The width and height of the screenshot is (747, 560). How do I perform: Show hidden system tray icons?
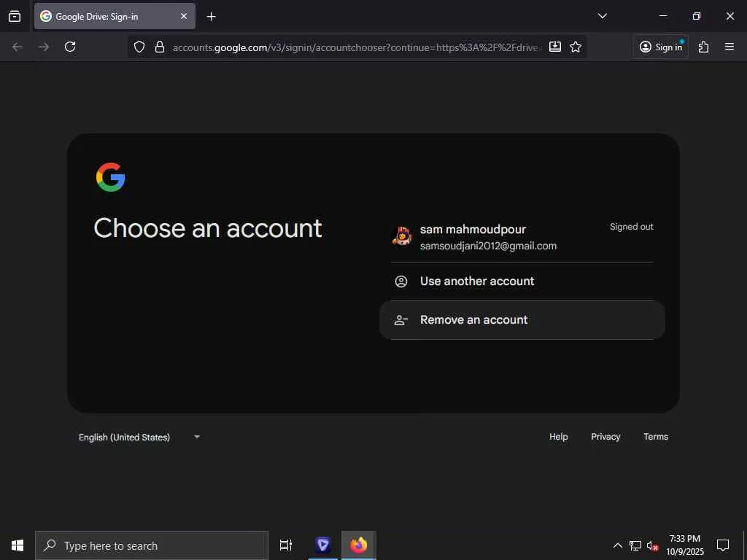click(x=617, y=545)
